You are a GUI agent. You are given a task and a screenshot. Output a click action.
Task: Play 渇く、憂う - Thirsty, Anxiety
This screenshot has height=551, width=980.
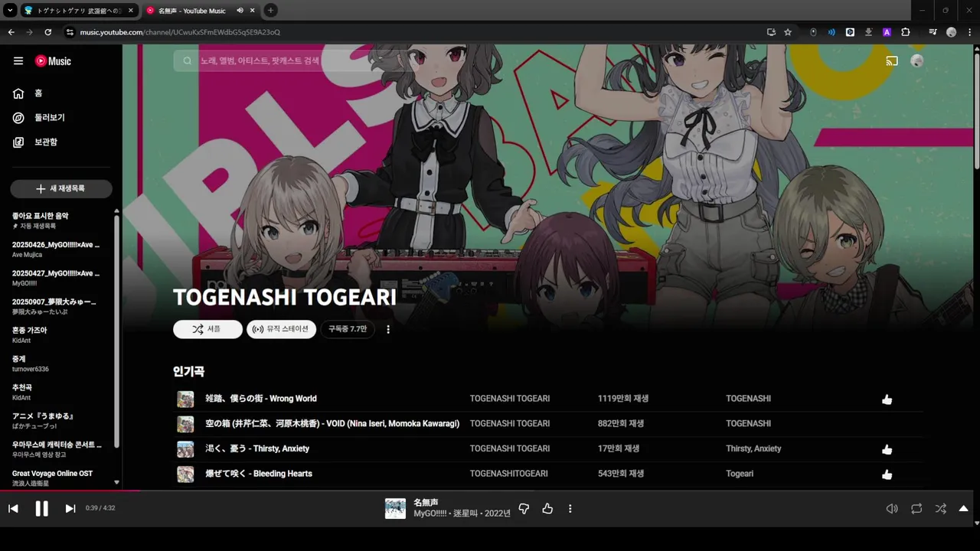pos(257,448)
